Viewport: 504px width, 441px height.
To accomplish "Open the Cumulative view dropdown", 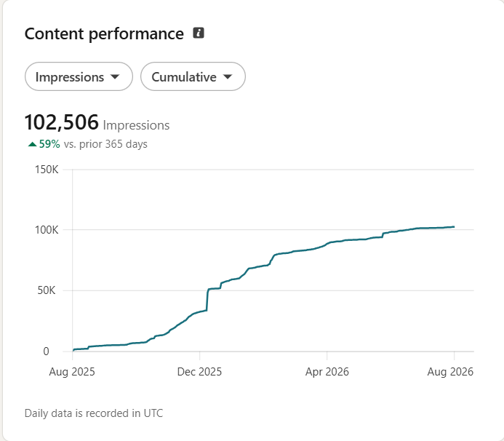I will [x=193, y=76].
